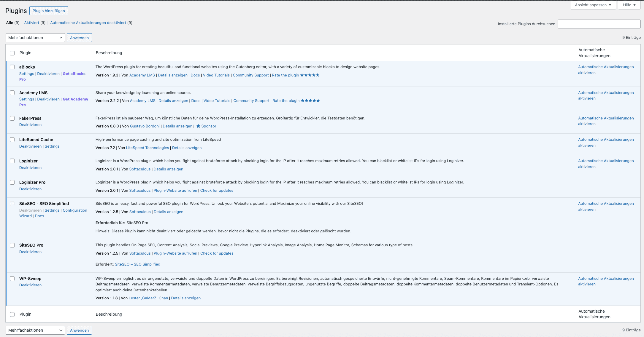Viewport: 644px width, 337px height.
Task: Open aBlocks Settings link
Action: pos(27,74)
